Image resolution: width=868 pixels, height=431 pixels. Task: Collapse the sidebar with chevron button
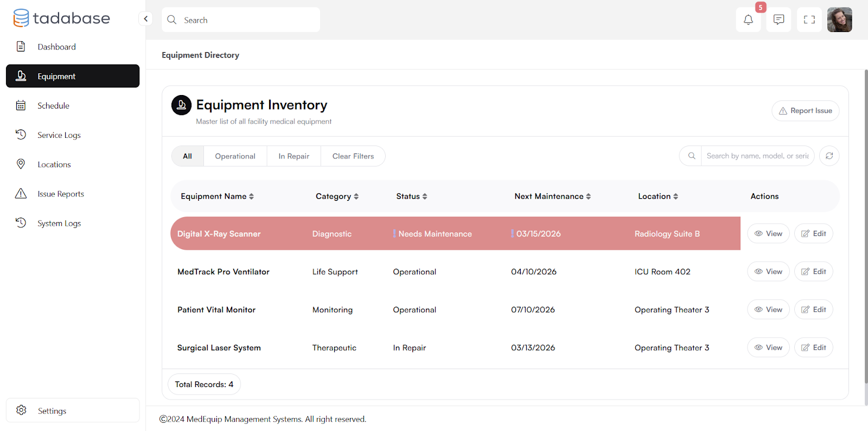[x=145, y=19]
